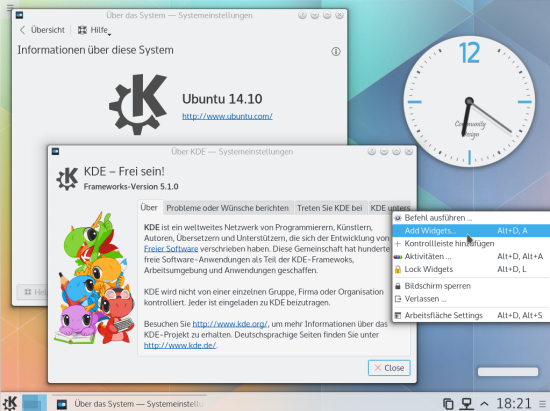Choose Verlassen from context menu
The width and height of the screenshot is (550, 411).
coord(471,299)
